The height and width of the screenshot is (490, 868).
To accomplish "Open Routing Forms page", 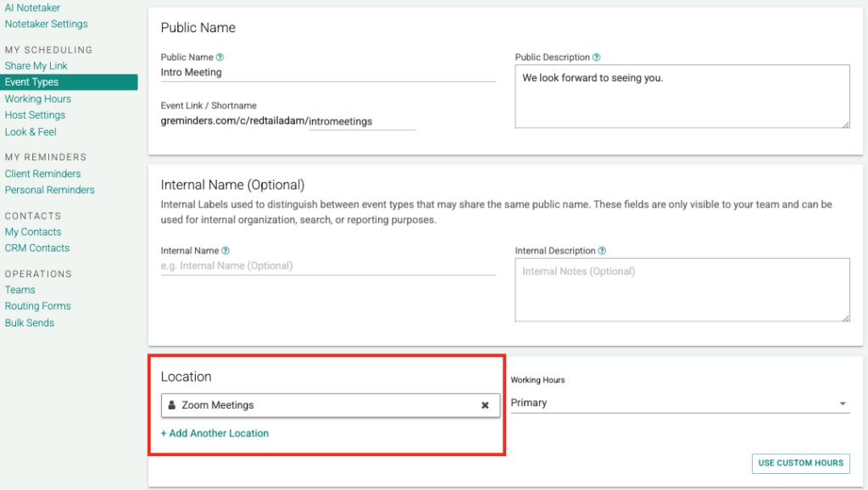I will click(x=38, y=306).
